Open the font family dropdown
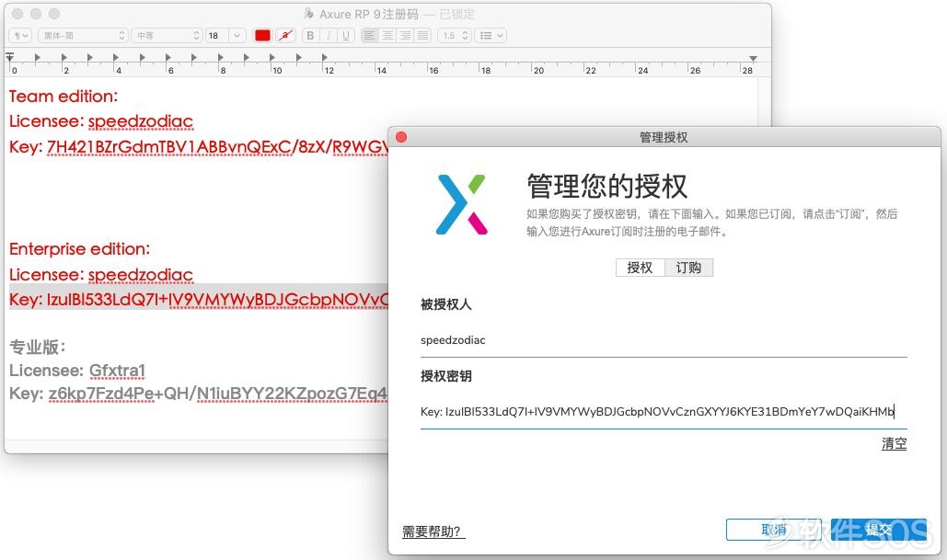Screen dimensions: 947x560 click(x=83, y=36)
